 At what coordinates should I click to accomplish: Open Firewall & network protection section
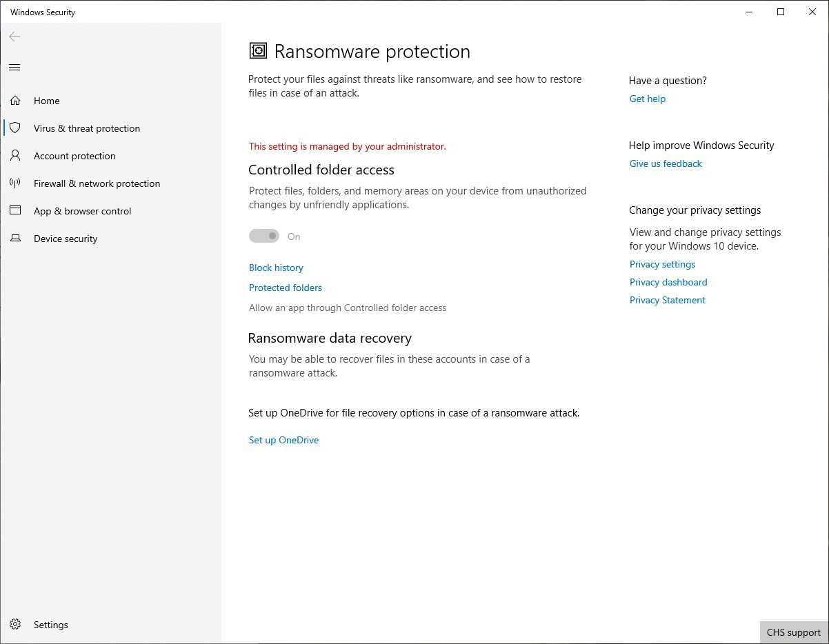(97, 183)
